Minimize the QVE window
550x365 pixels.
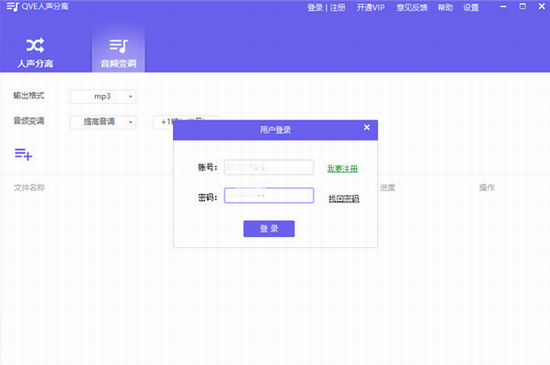(503, 7)
